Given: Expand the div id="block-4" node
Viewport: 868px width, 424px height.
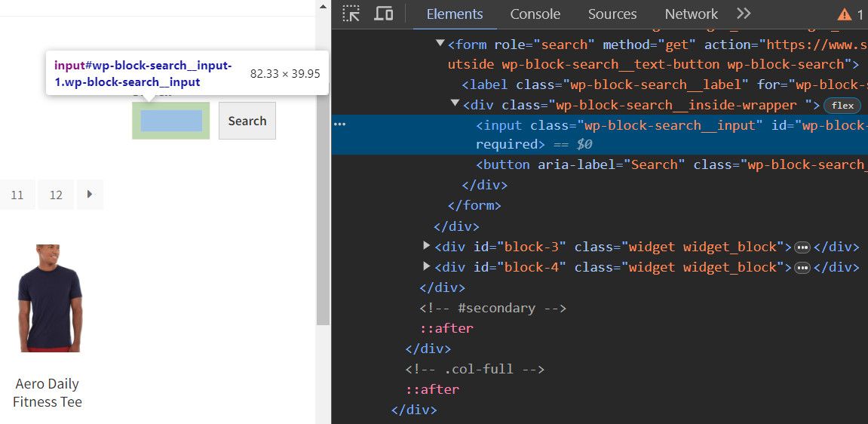Looking at the screenshot, I should click(x=426, y=266).
